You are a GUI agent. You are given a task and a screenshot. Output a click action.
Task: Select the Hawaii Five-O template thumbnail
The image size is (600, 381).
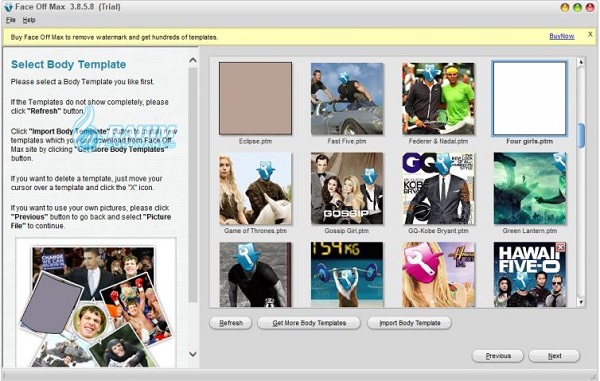530,274
